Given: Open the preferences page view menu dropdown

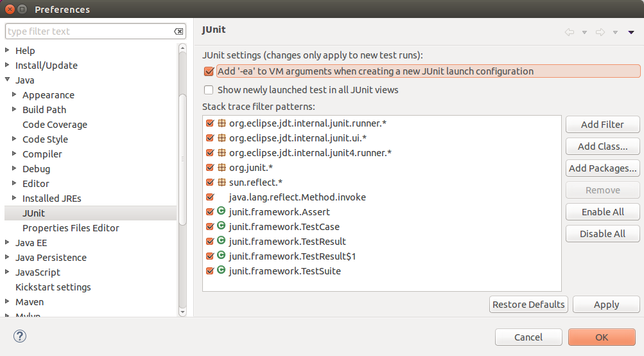Looking at the screenshot, I should coord(631,32).
